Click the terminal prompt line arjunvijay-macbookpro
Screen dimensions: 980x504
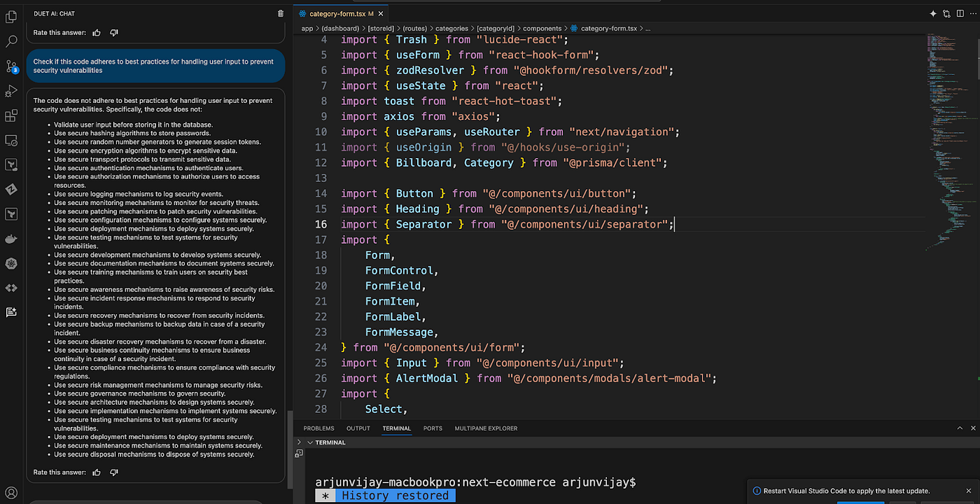(x=475, y=482)
